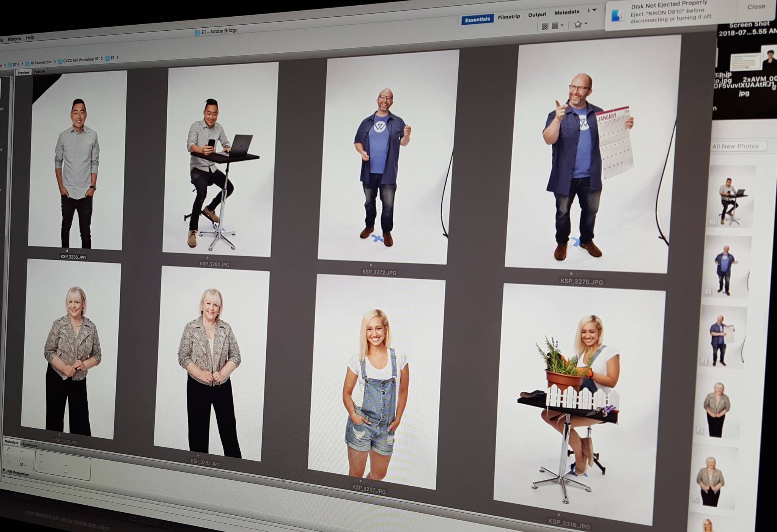Open the Essentials workspace
This screenshot has width=777, height=532.
pos(477,20)
